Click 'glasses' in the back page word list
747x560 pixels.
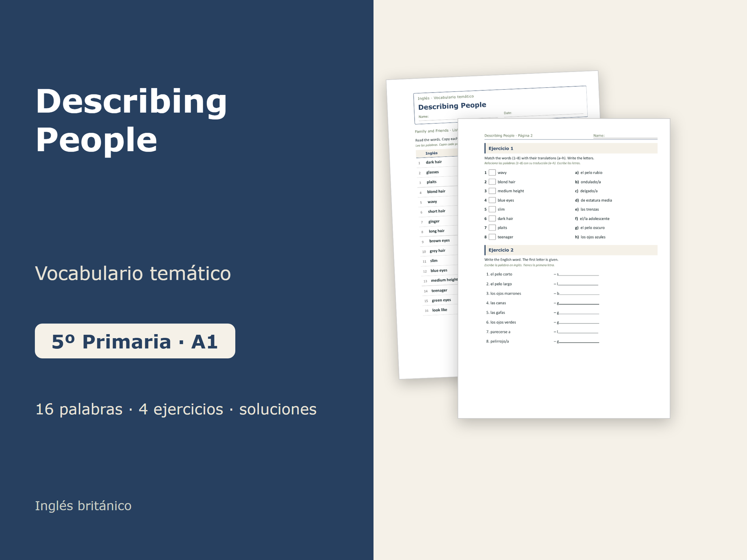coord(433,172)
